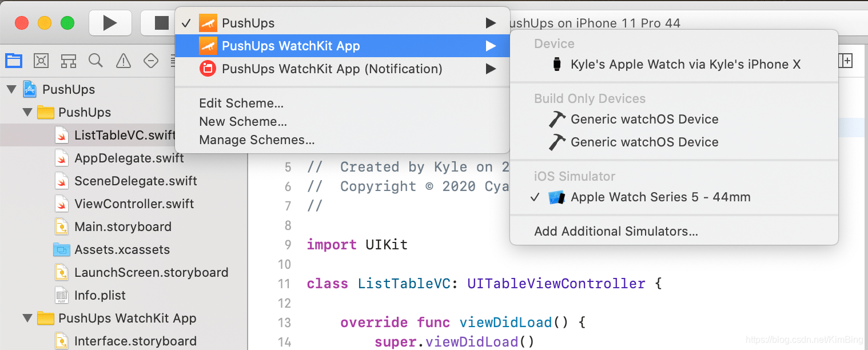Viewport: 868px width, 350px height.
Task: Click the red Notification scheme icon
Action: point(208,69)
